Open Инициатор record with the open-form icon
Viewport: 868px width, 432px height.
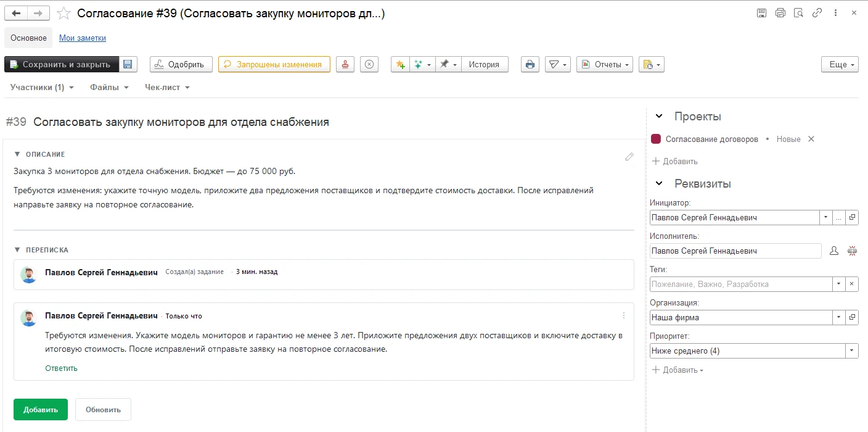click(852, 217)
